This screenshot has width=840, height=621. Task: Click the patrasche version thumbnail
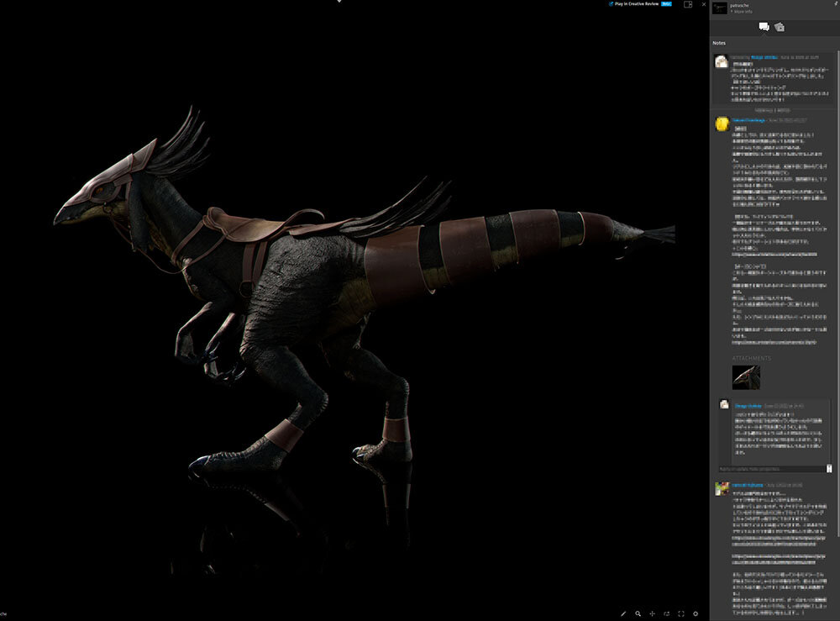click(x=720, y=8)
